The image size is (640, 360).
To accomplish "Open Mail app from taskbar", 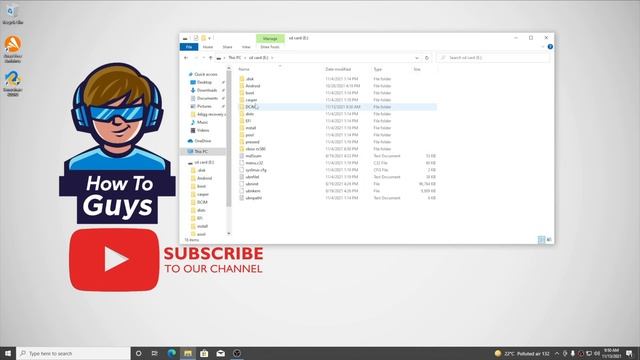I will click(x=220, y=353).
